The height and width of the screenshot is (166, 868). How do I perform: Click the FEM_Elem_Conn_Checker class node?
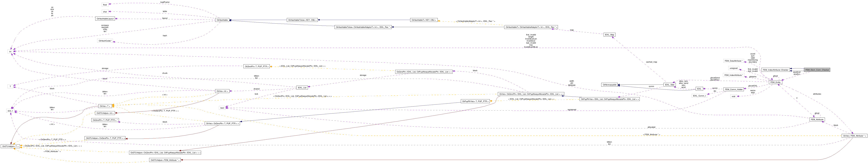[x=817, y=70]
